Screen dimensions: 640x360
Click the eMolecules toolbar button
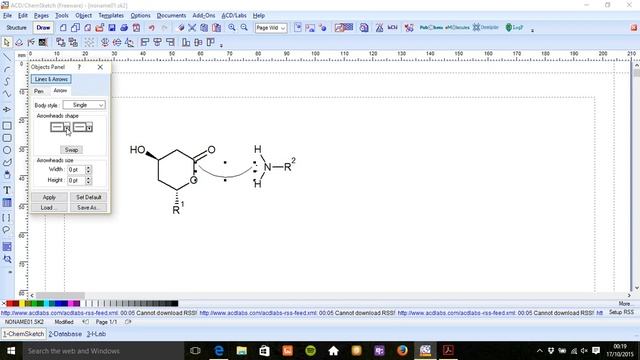pyautogui.click(x=458, y=28)
